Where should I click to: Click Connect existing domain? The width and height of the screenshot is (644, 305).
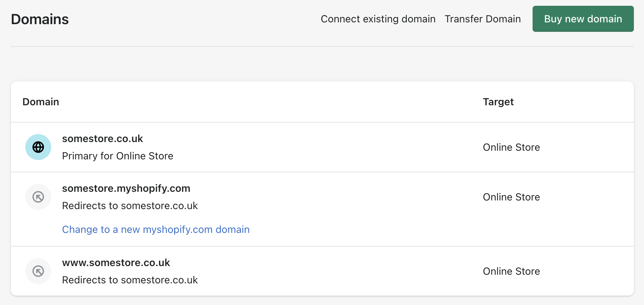tap(378, 19)
